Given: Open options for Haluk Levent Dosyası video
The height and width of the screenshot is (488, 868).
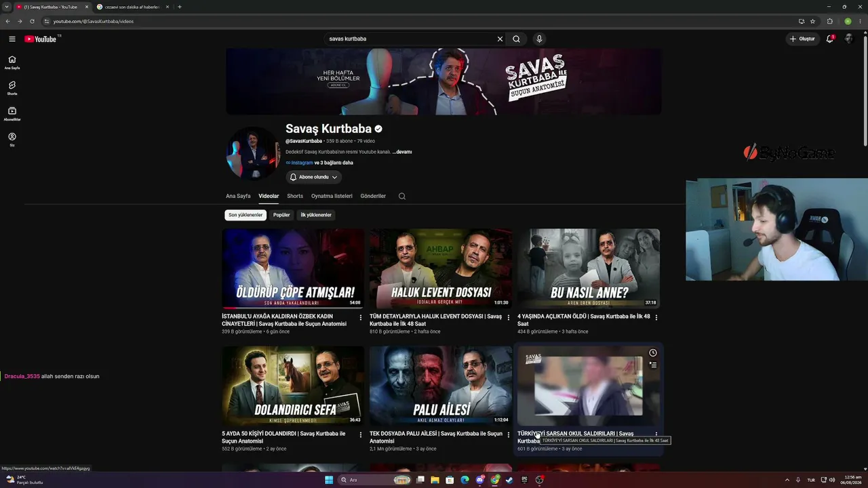Looking at the screenshot, I should pos(509,317).
